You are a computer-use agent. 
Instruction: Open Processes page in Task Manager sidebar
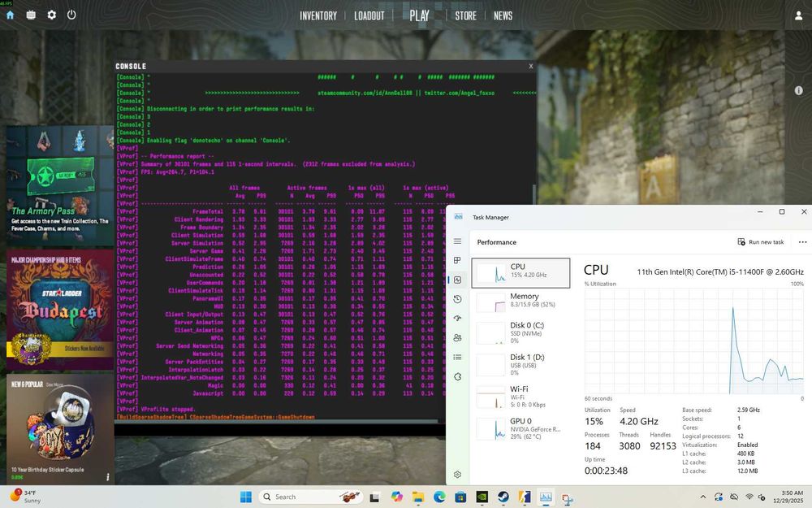pyautogui.click(x=457, y=260)
